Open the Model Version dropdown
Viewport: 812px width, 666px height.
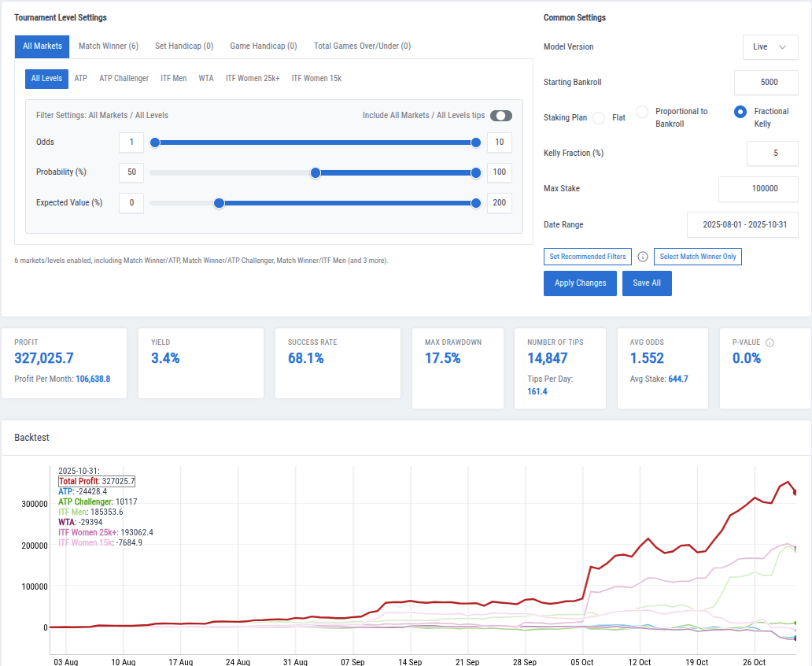[x=770, y=46]
